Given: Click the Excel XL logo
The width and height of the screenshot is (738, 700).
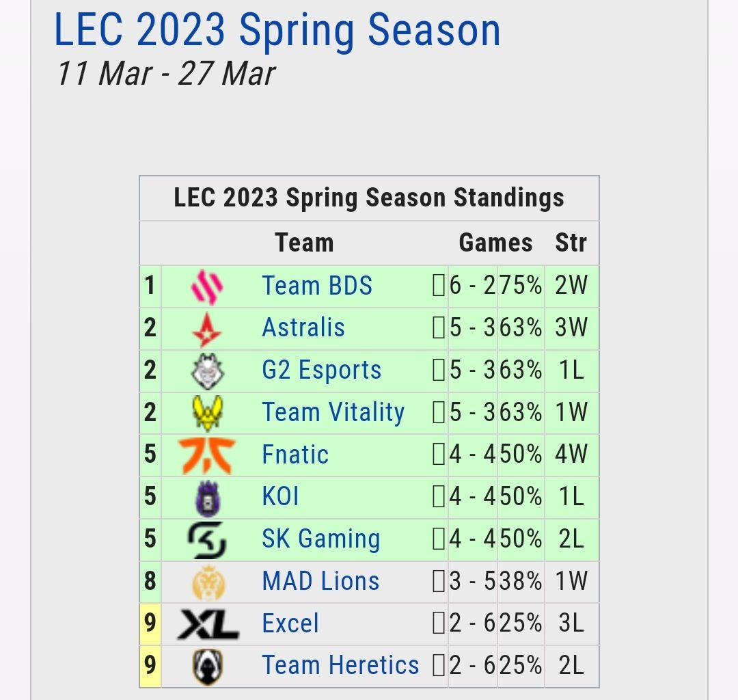Looking at the screenshot, I should click(207, 624).
